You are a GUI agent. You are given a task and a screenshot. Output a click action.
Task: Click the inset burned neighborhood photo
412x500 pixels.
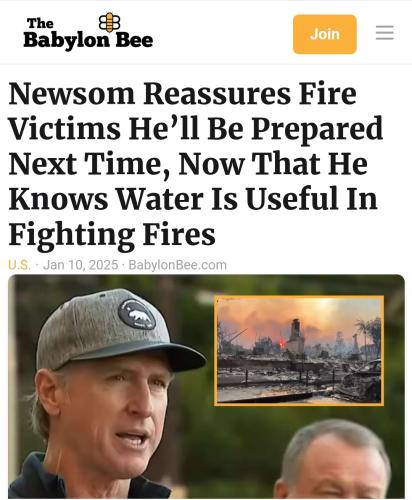[299, 350]
